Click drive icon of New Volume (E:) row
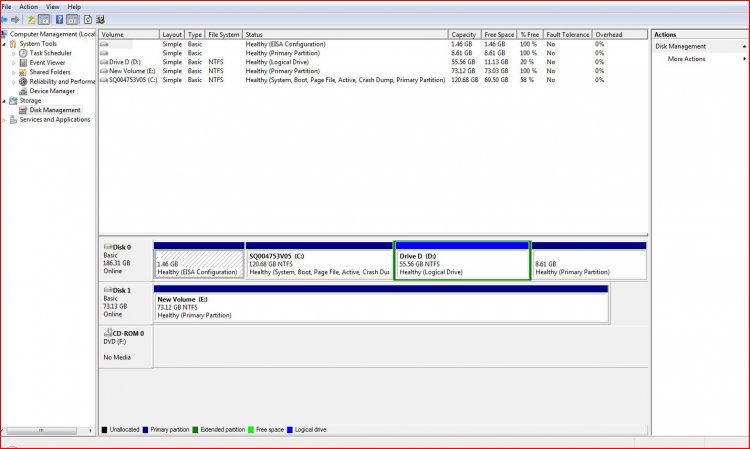Viewport: 750px width, 449px height. coord(104,71)
